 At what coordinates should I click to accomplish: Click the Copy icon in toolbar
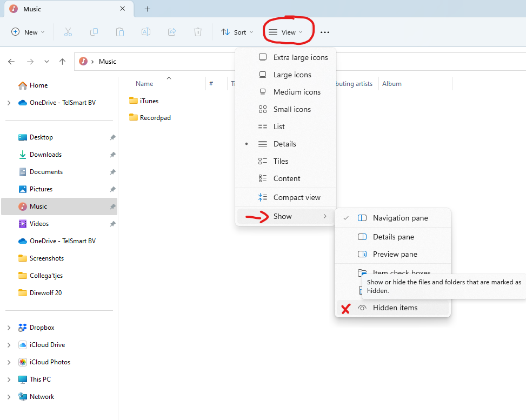point(94,32)
